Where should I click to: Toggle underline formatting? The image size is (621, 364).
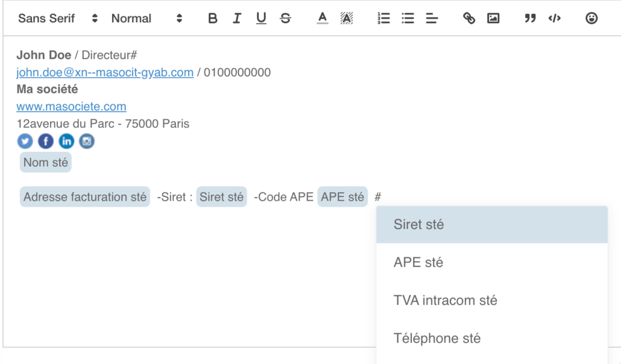pos(261,19)
